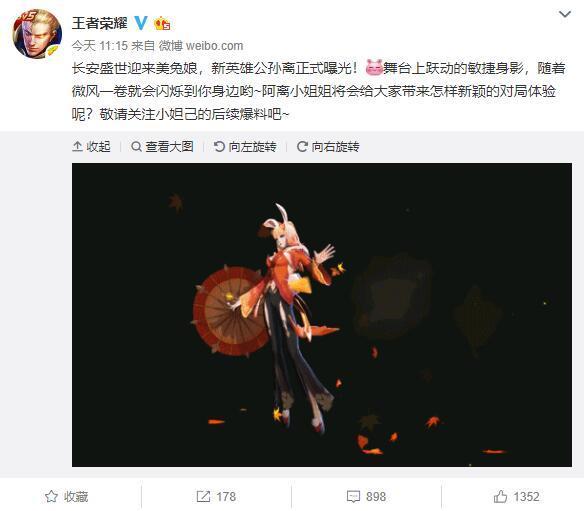Open the 微博 weibo.com source link
This screenshot has width=584, height=511.
click(201, 46)
